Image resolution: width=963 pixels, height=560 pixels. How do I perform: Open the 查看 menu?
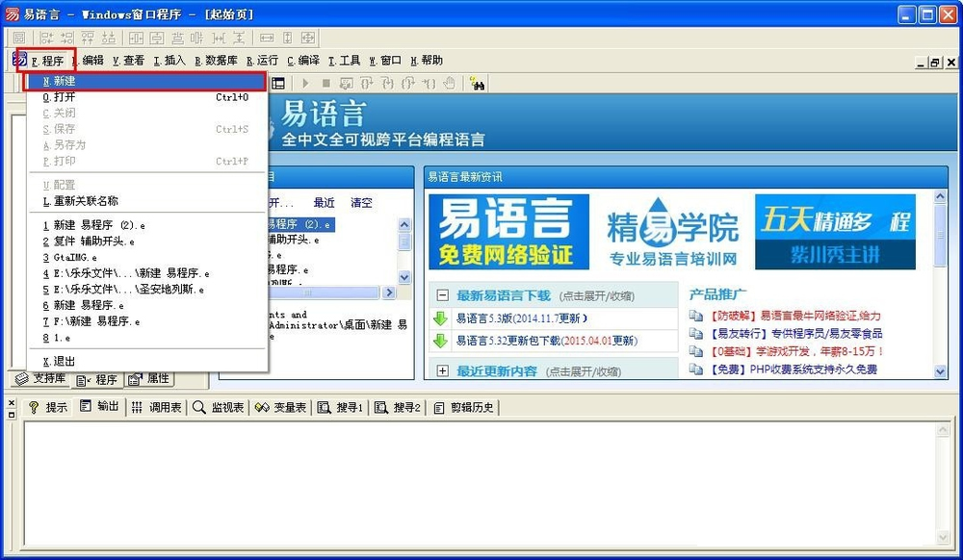point(128,60)
